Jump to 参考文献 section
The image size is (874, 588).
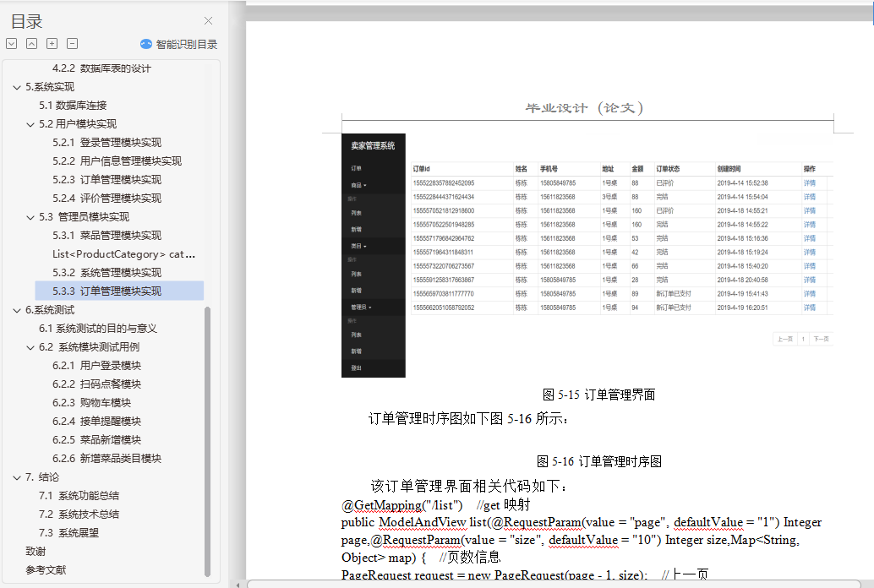(x=46, y=569)
